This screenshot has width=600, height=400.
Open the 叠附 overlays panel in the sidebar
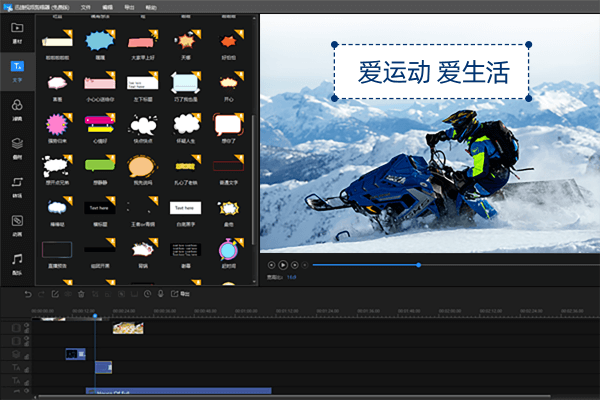coord(17,146)
